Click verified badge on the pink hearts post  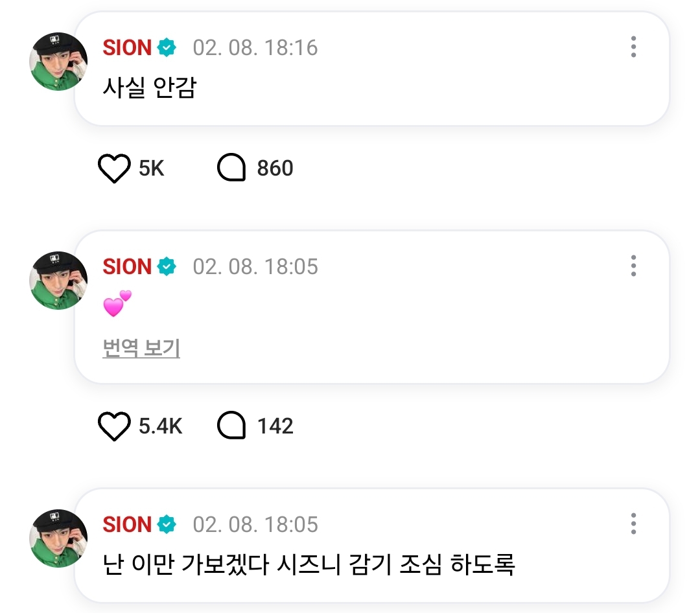(167, 266)
